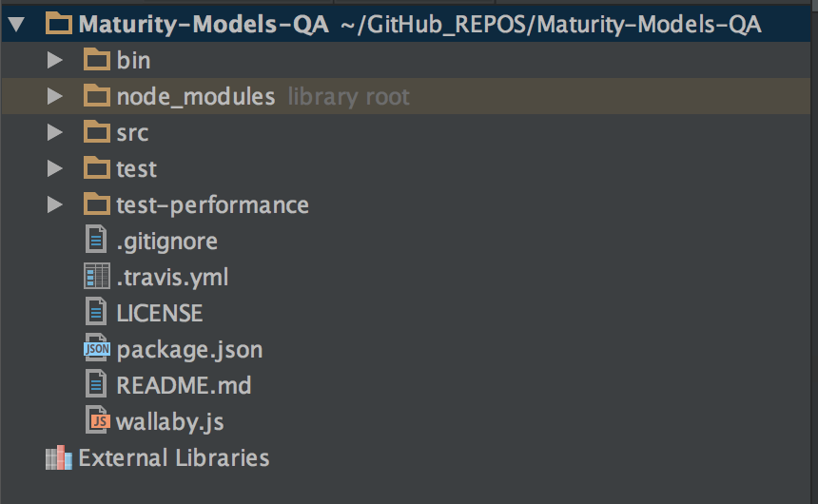
Task: Click the node_modules folder icon
Action: [97, 96]
